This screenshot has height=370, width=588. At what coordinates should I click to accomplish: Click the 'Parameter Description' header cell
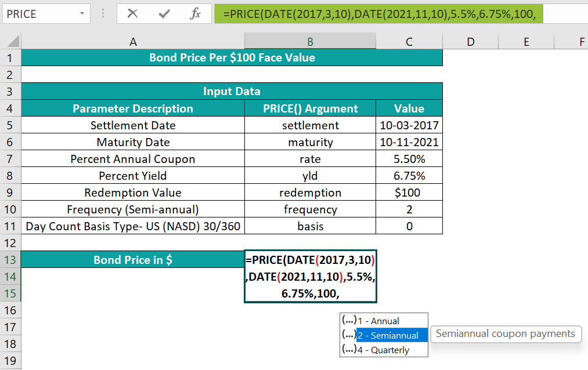pos(133,108)
